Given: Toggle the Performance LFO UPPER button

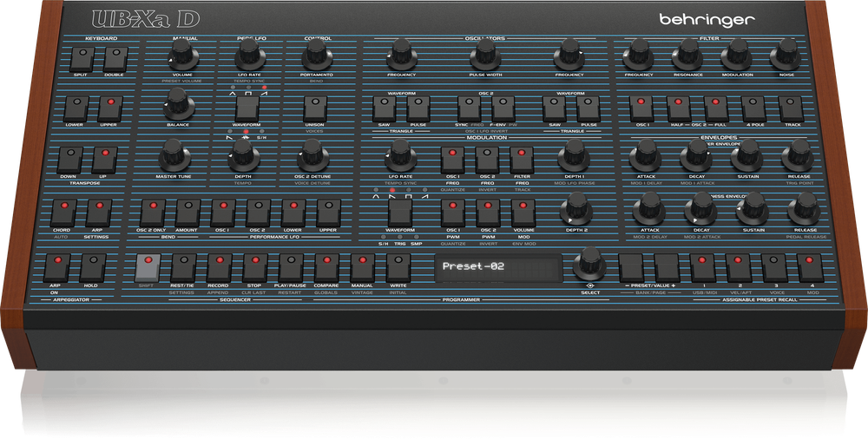Looking at the screenshot, I should click(329, 213).
